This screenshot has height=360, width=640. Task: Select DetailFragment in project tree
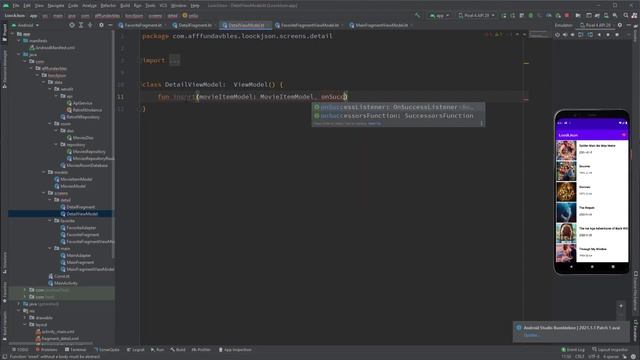tap(78, 207)
